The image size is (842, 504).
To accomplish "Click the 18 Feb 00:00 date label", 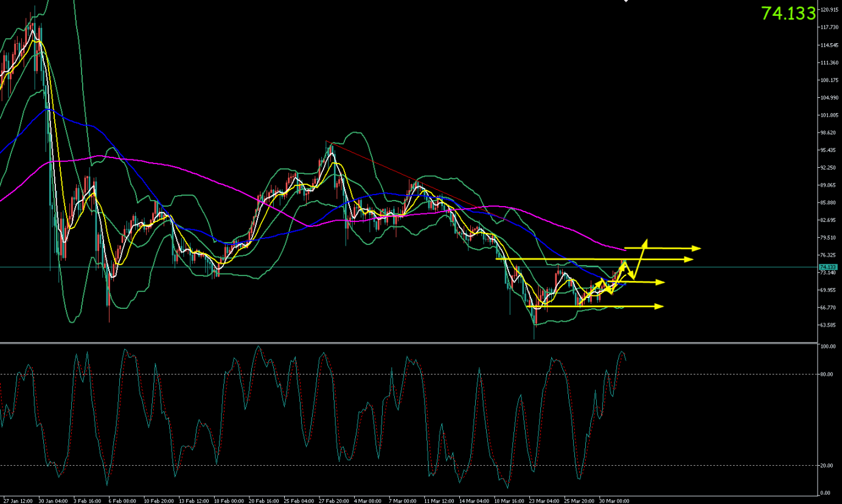I will (x=228, y=501).
